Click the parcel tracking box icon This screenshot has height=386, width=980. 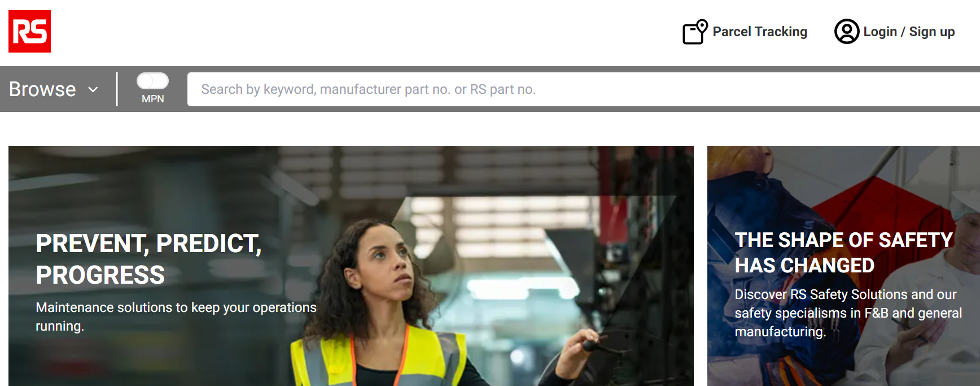click(695, 32)
